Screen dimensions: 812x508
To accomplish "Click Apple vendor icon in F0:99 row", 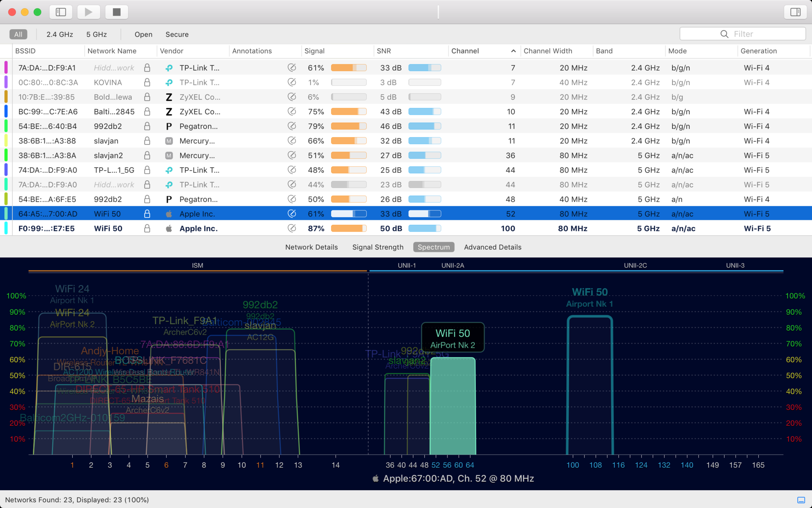I will coord(169,229).
